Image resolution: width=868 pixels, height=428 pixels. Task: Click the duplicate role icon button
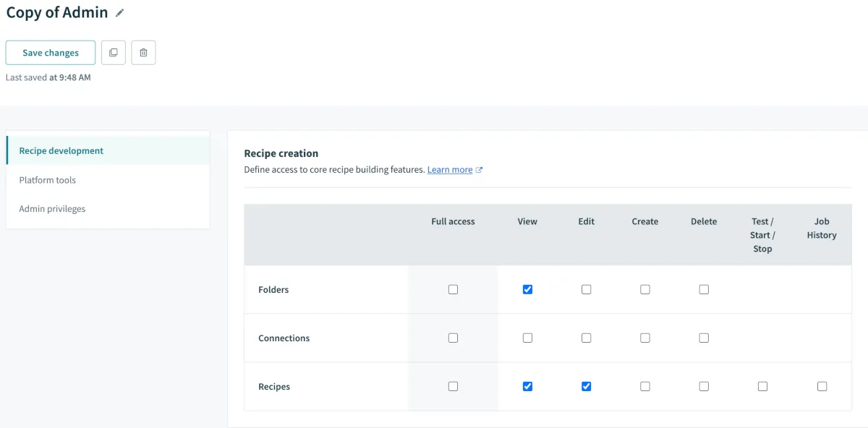[x=114, y=53]
